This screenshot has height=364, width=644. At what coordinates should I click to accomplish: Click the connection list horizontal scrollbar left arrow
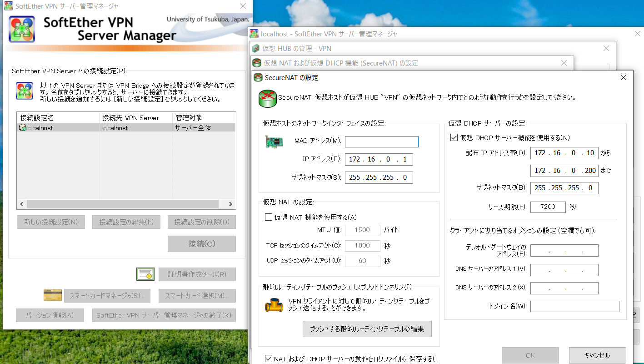22,204
